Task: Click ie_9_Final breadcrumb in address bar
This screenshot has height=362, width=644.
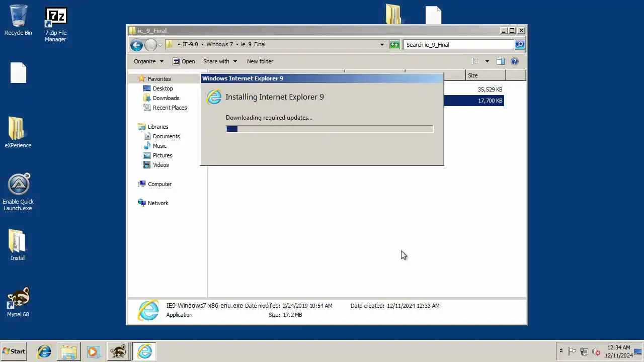Action: click(x=253, y=45)
